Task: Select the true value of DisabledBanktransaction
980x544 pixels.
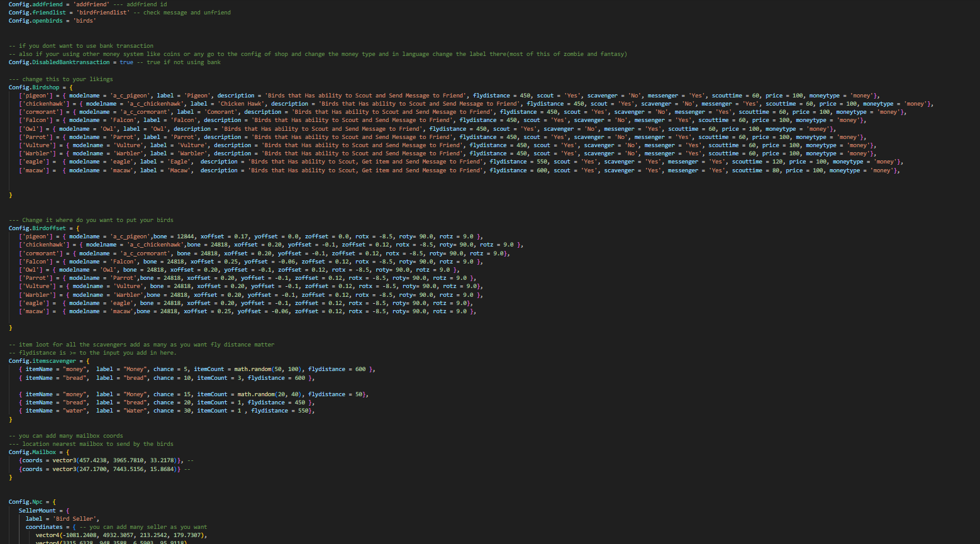Action: (126, 62)
